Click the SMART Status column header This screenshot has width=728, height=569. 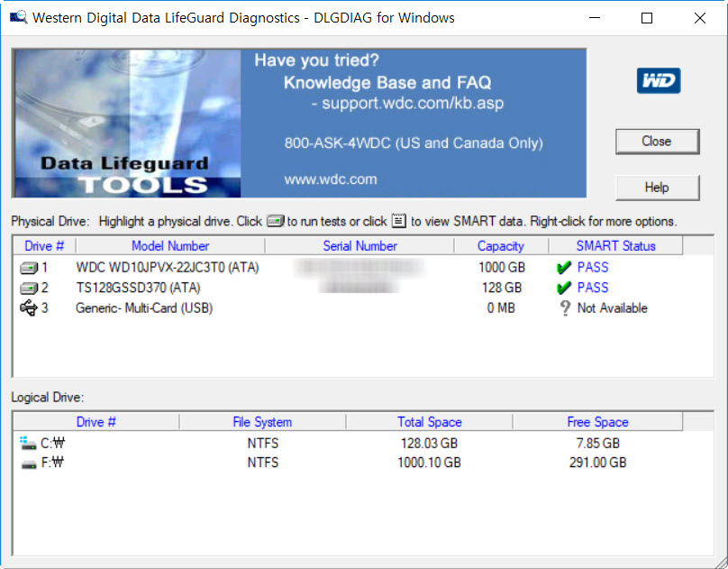615,245
